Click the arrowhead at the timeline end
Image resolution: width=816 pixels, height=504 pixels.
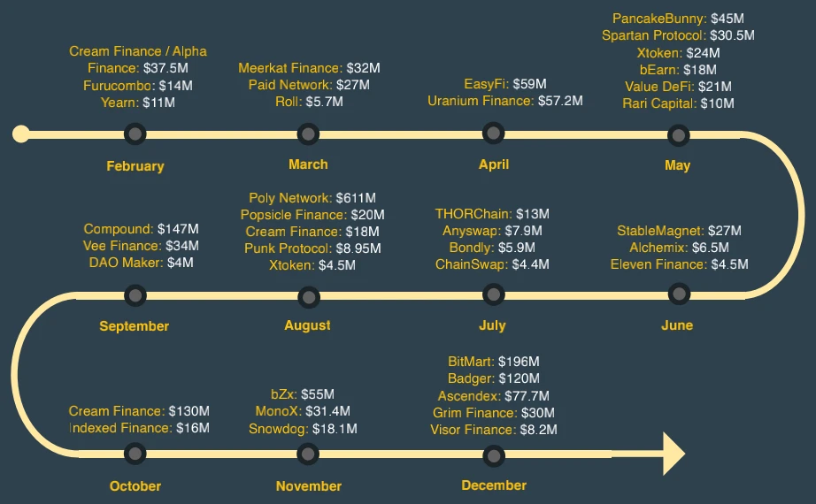pos(674,454)
